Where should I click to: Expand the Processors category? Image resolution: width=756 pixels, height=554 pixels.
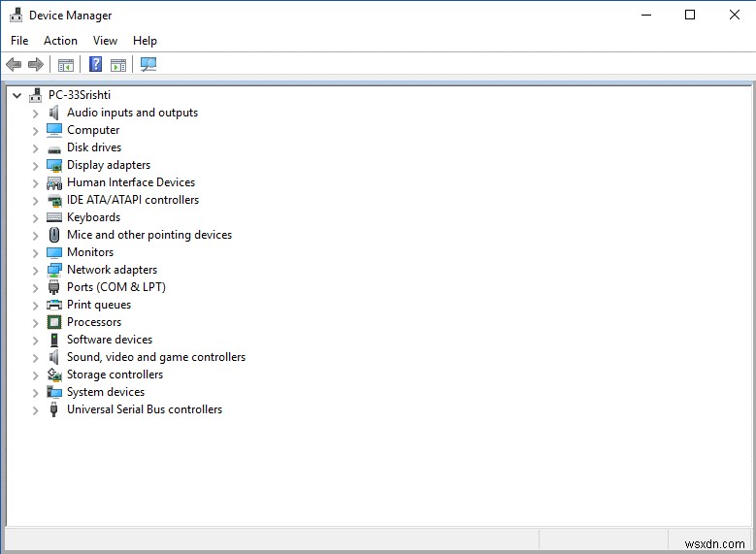35,323
